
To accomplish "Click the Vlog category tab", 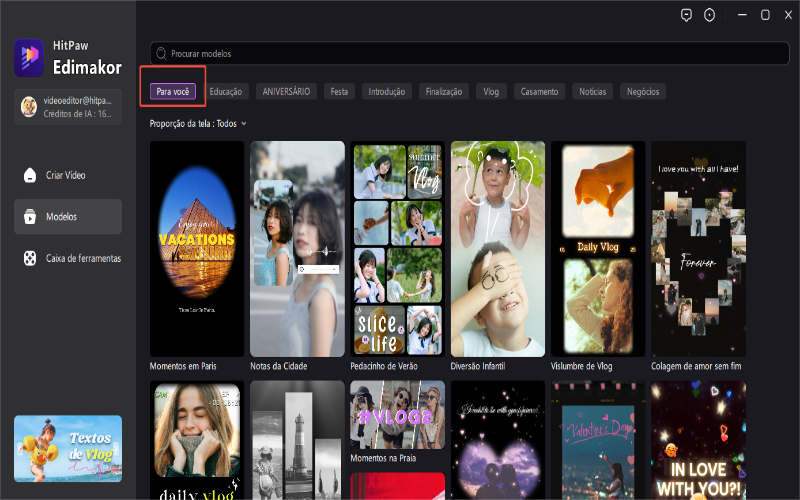I will [x=491, y=91].
